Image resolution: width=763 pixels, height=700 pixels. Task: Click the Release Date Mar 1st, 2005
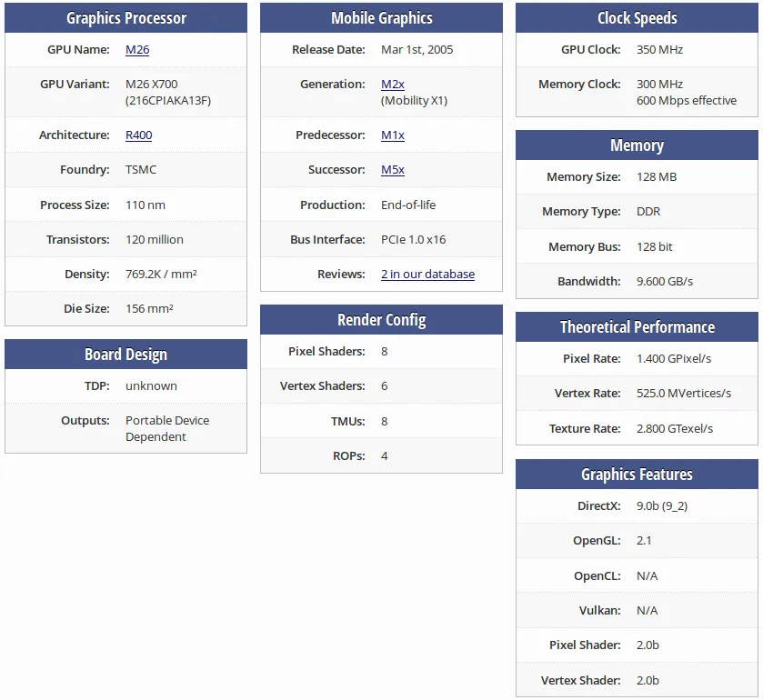coord(417,50)
